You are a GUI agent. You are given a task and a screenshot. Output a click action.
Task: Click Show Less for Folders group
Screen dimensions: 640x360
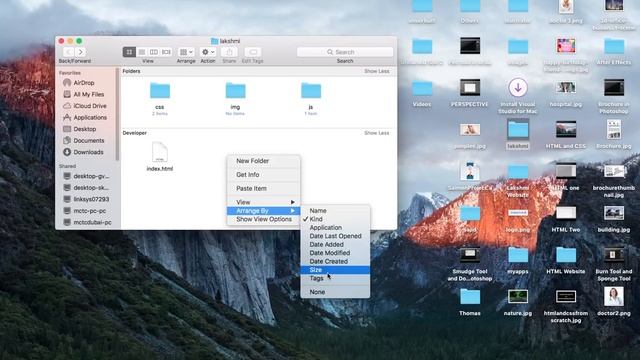pyautogui.click(x=376, y=71)
